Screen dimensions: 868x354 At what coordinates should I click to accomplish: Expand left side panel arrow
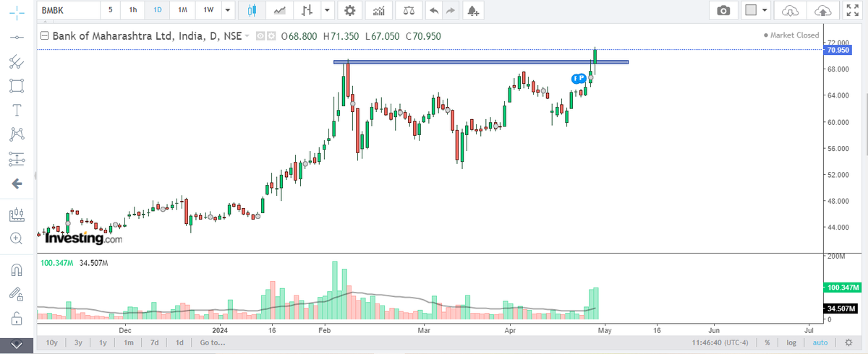(37, 176)
